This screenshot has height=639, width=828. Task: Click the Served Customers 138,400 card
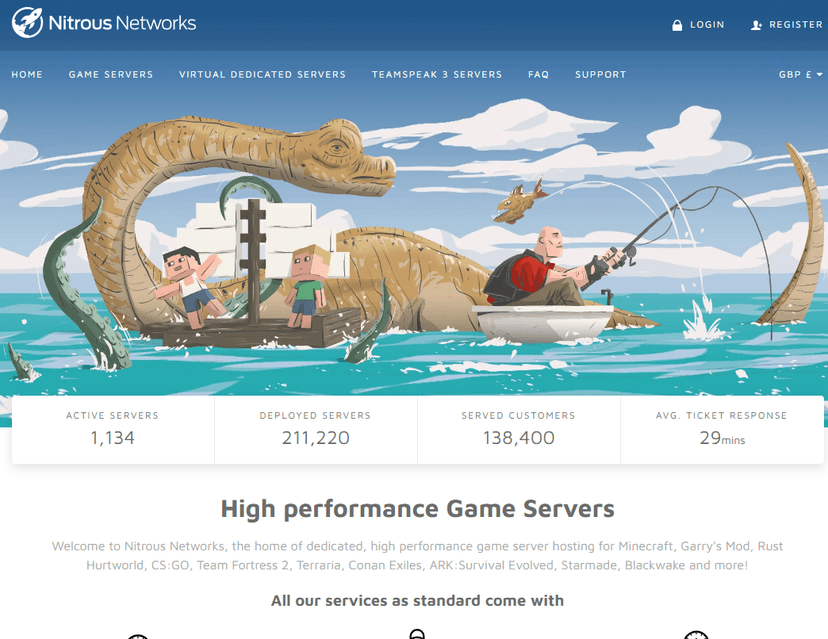[518, 429]
